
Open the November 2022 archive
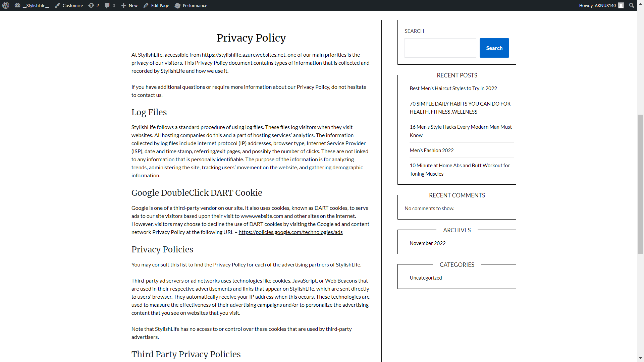(x=427, y=243)
